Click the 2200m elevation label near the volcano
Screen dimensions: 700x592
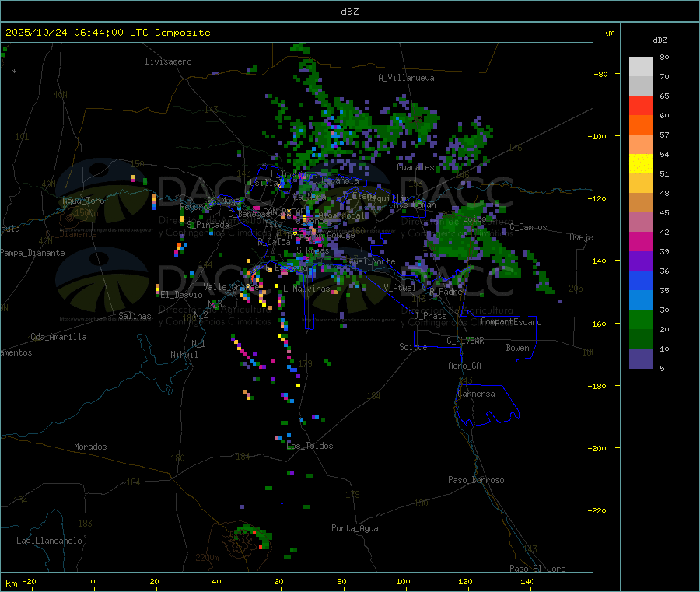[207, 558]
